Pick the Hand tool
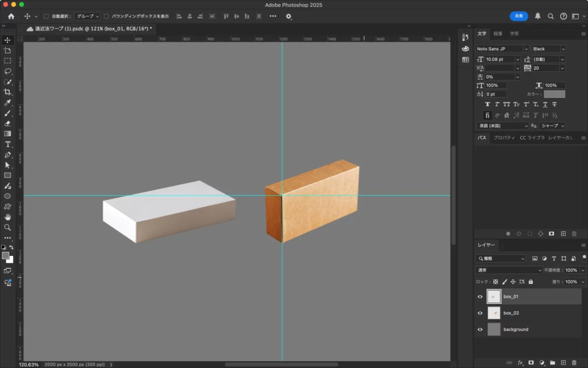Image resolution: width=588 pixels, height=368 pixels. (x=8, y=217)
